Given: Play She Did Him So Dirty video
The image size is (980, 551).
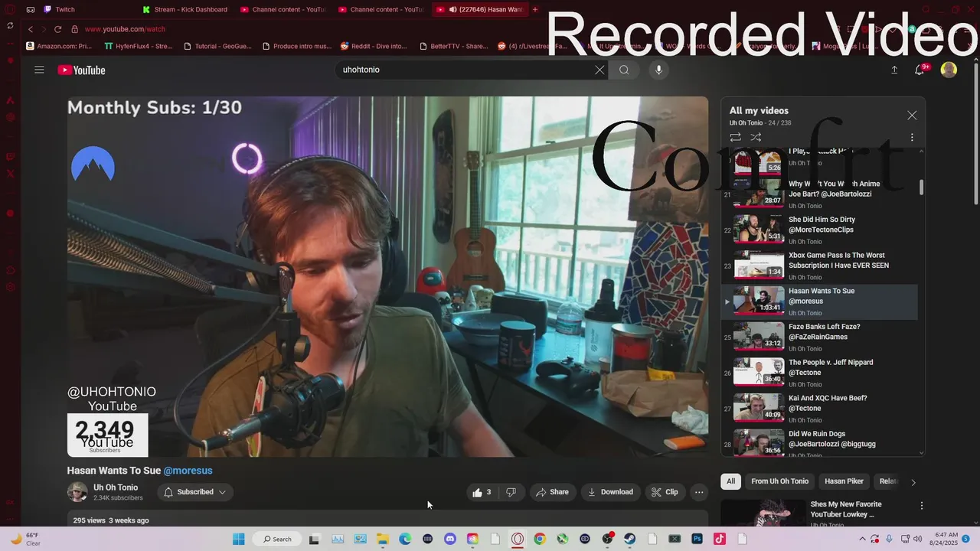Looking at the screenshot, I should click(820, 230).
